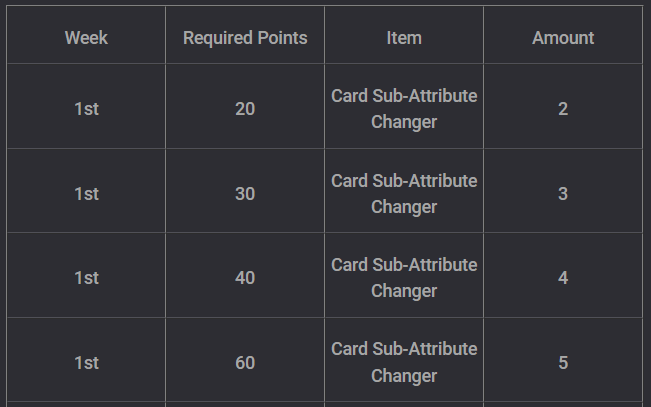
Task: Select Card Sub-Attribute Changer in the 20 points row
Action: [404, 109]
